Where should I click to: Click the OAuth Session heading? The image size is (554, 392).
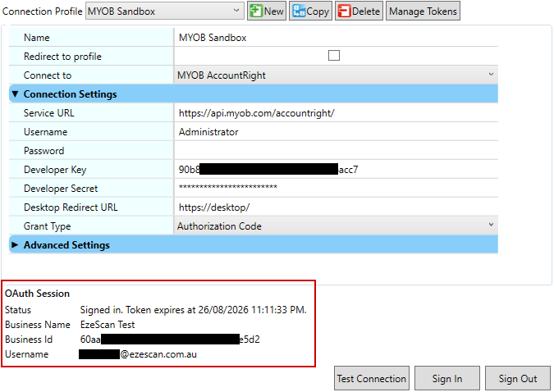point(37,294)
